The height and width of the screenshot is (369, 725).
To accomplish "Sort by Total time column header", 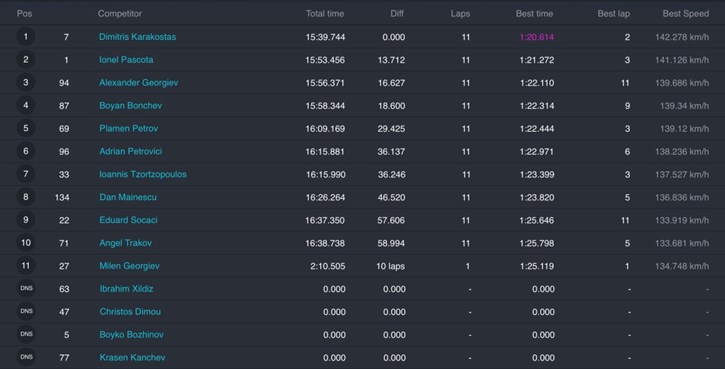I will coord(325,13).
